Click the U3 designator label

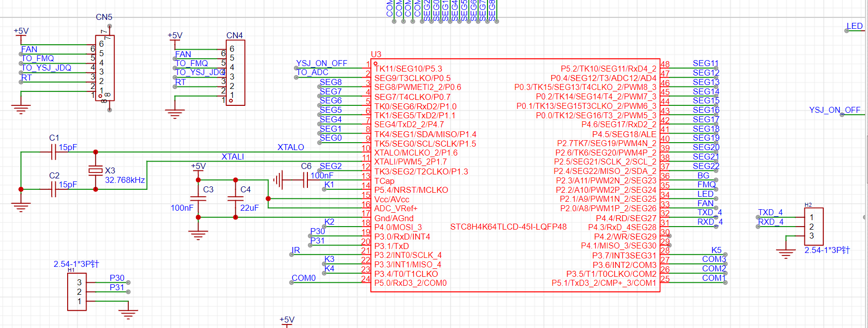[376, 54]
